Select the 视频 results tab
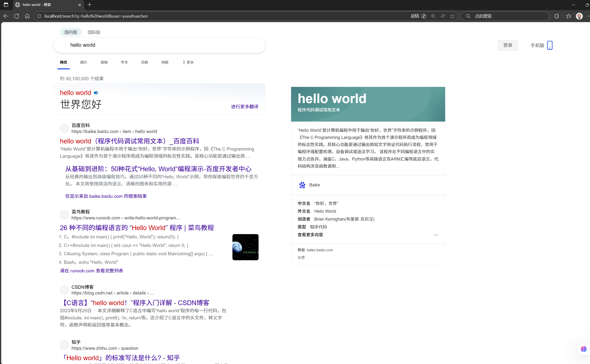This screenshot has height=364, width=590. [104, 62]
